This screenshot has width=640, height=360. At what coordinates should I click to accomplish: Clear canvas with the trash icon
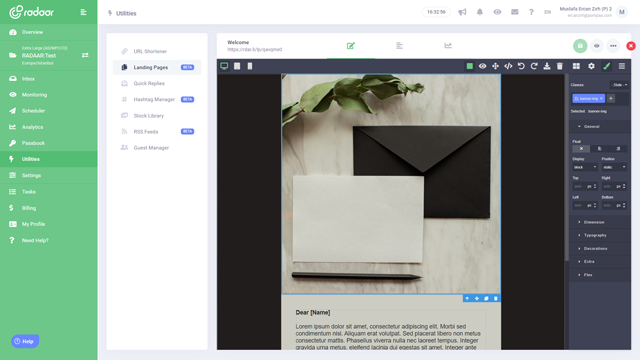(560, 66)
